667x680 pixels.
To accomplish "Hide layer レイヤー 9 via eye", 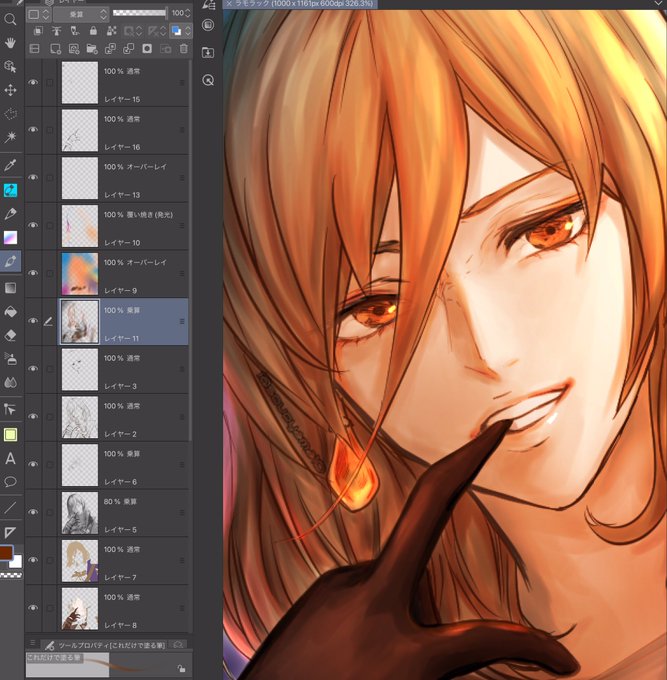I will pos(33,273).
